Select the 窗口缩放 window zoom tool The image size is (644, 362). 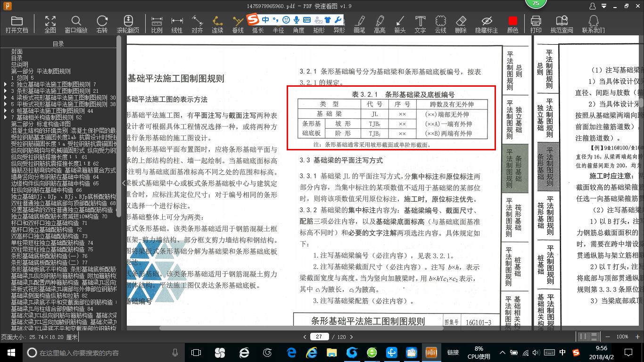click(x=76, y=25)
